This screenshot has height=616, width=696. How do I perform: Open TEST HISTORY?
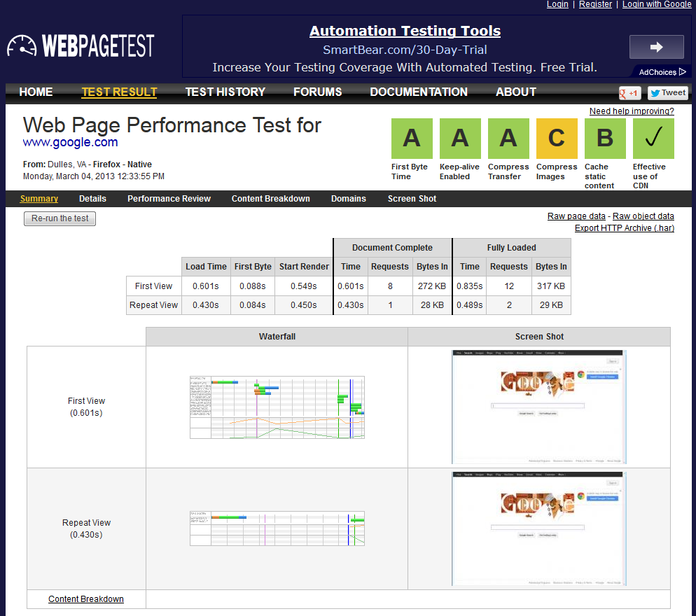[225, 92]
